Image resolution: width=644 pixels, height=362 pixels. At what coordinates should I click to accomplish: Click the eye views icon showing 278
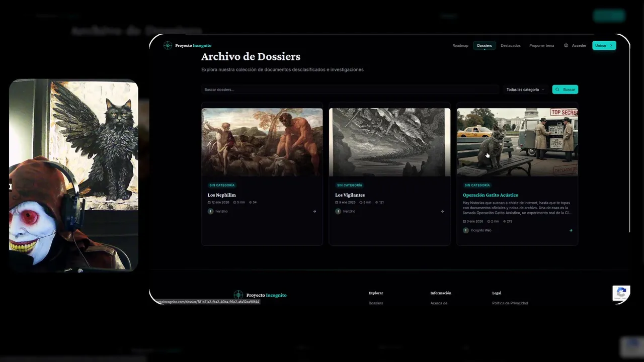tap(505, 221)
